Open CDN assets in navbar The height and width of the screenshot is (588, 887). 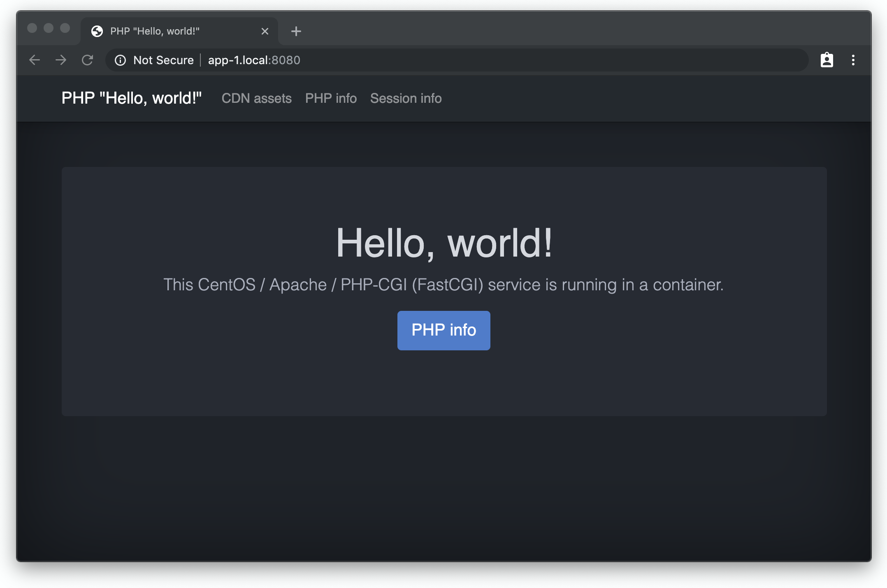point(256,98)
